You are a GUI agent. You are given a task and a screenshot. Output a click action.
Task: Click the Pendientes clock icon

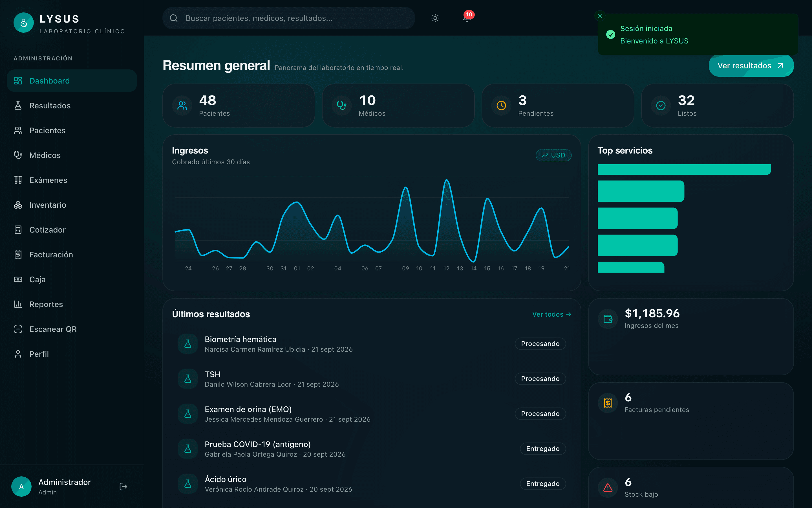[501, 106]
